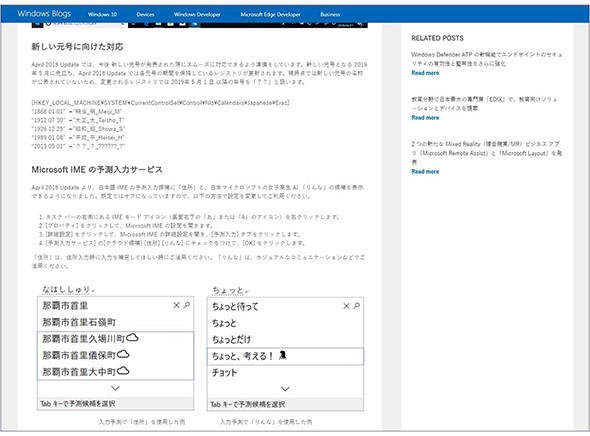Click the search icon in address suggestion image
The image size is (590, 436).
[187, 305]
